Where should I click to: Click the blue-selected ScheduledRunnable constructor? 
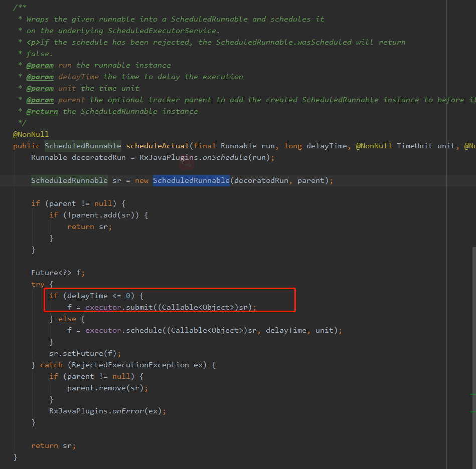191,180
